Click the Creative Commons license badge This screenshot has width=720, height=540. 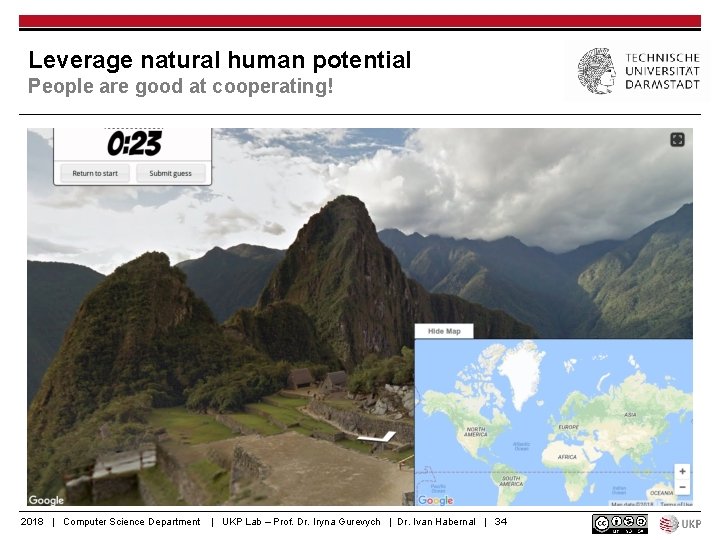click(x=619, y=523)
